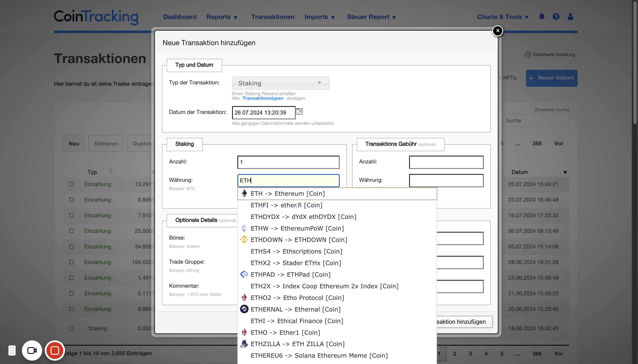Click the Neuer Import button
638x364 pixels.
coord(551,78)
